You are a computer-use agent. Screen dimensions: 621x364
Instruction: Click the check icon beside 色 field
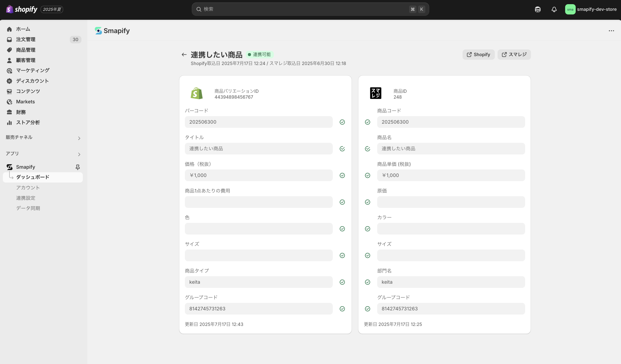342,229
